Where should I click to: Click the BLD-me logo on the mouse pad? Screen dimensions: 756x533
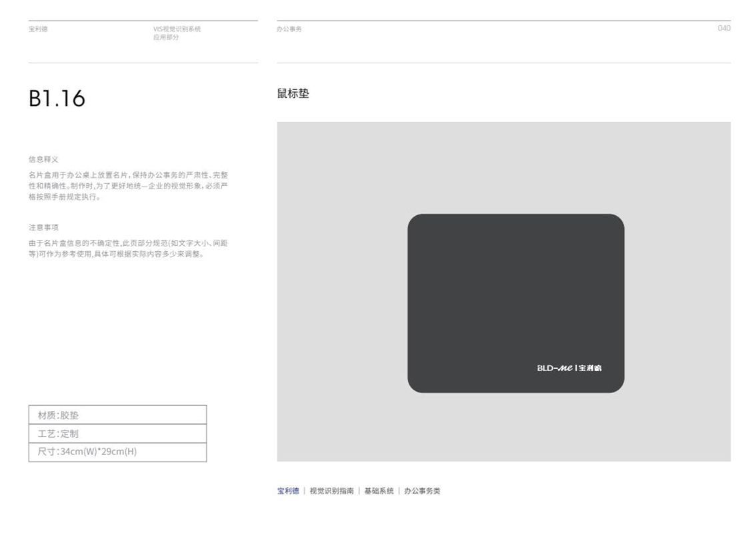tap(554, 368)
